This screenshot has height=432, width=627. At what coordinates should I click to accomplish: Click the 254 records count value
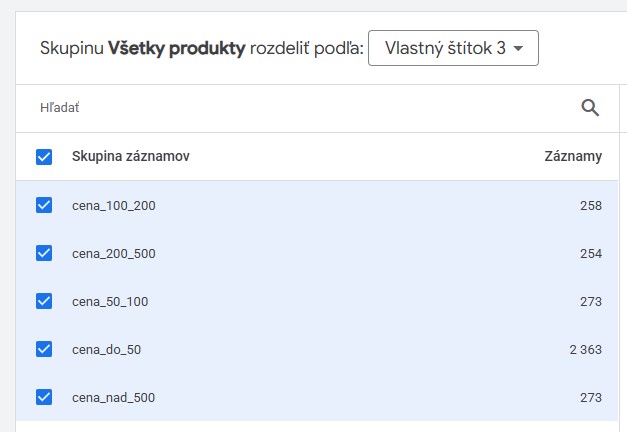tap(590, 254)
